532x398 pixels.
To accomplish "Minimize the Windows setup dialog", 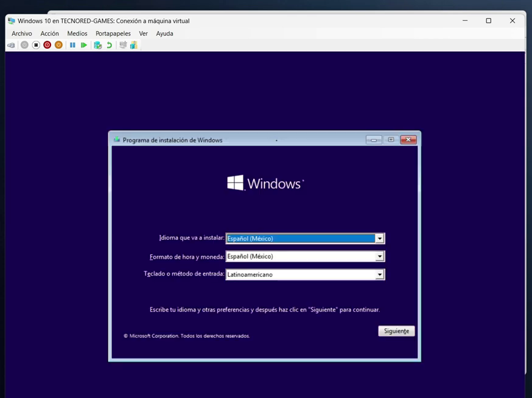I will coord(374,140).
